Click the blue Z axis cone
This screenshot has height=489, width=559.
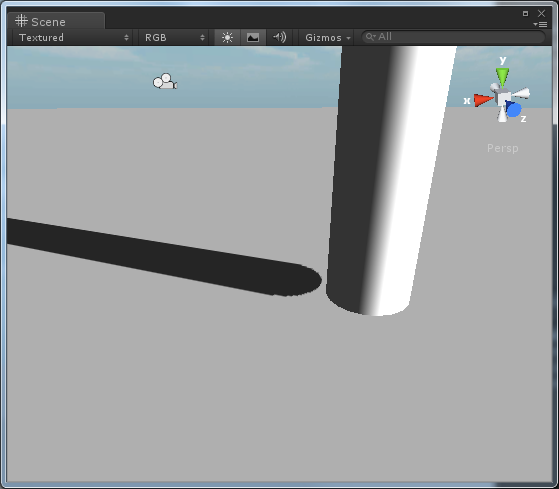(x=513, y=109)
